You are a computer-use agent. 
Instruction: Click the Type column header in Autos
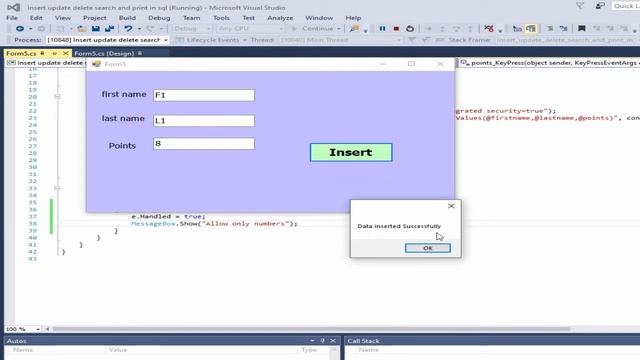(309, 350)
